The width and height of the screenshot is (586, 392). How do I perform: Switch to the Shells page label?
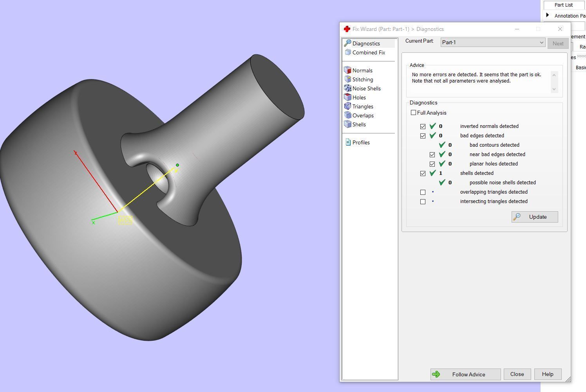pyautogui.click(x=359, y=124)
